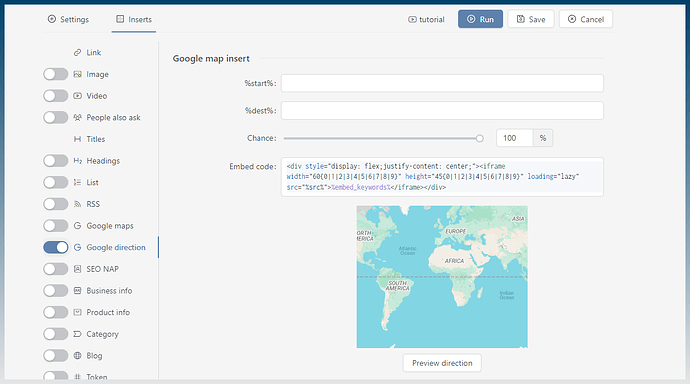The height and width of the screenshot is (384, 690).
Task: Enable the Business info toggle
Action: tap(56, 290)
